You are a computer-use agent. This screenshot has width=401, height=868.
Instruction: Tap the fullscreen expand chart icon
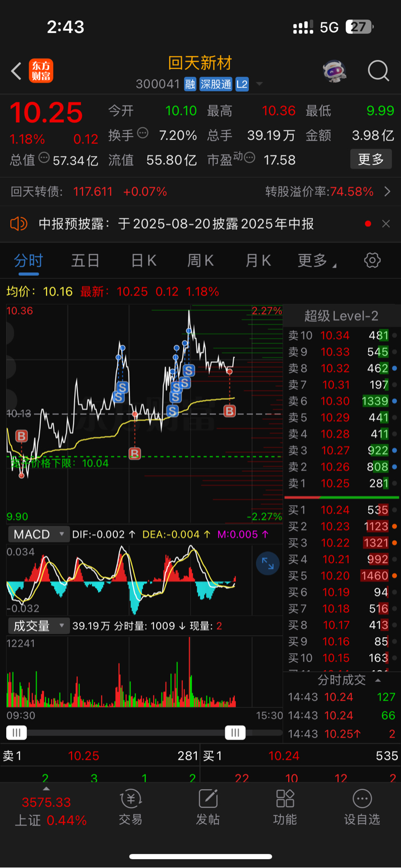pyautogui.click(x=267, y=563)
